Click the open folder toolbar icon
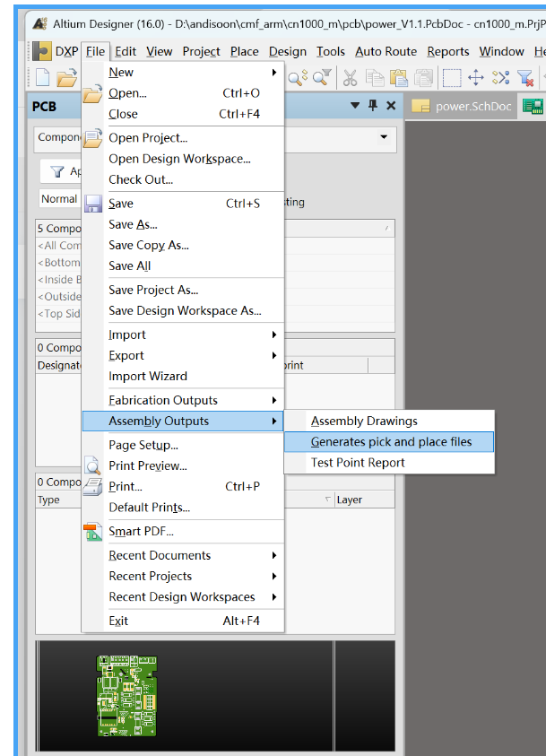546x756 pixels. click(x=67, y=78)
